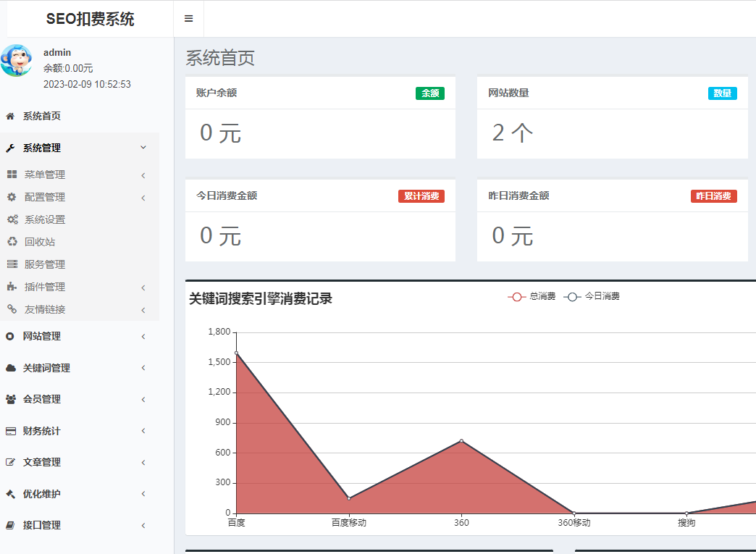The image size is (756, 554).
Task: Click the recycle icon beside 回收站
Action: tap(12, 242)
